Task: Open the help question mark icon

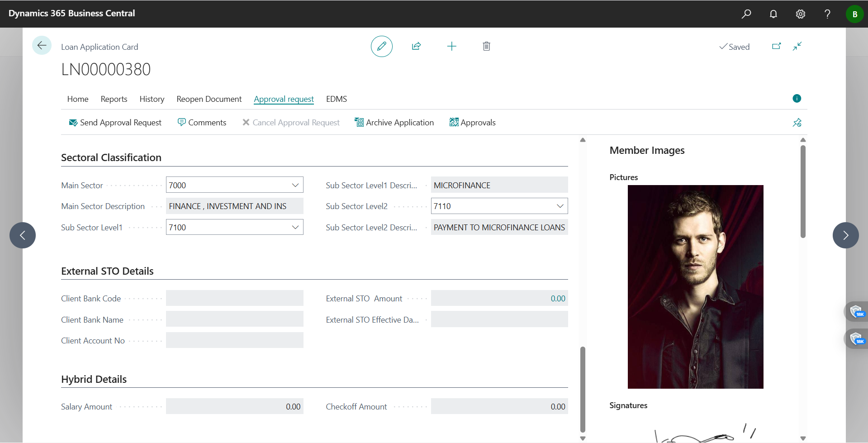Action: pyautogui.click(x=827, y=14)
